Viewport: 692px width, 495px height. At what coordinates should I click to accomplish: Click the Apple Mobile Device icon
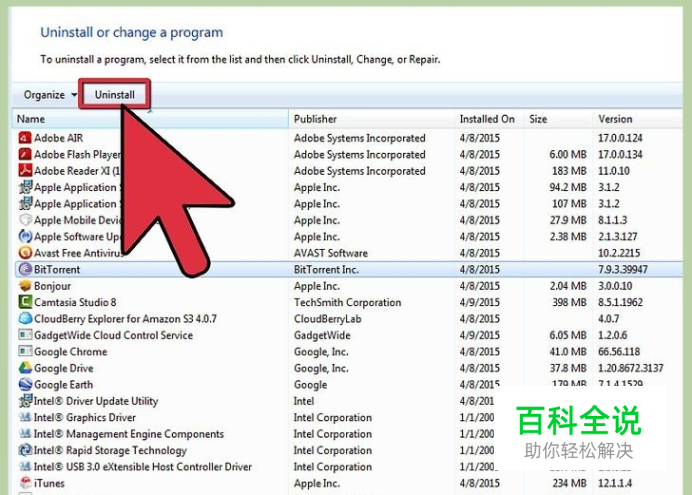pyautogui.click(x=25, y=220)
